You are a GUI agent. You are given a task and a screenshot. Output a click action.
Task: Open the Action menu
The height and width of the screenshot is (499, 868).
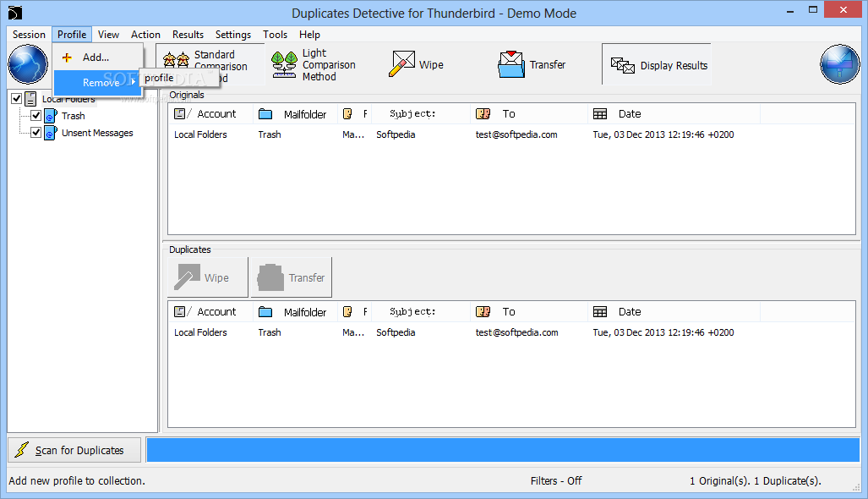[x=145, y=35]
